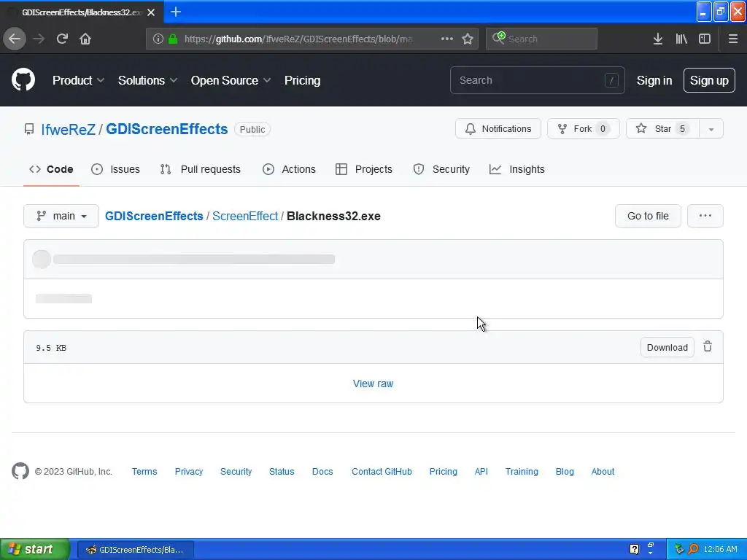The height and width of the screenshot is (560, 747).
Task: Show site information icon in address bar
Action: tap(158, 39)
